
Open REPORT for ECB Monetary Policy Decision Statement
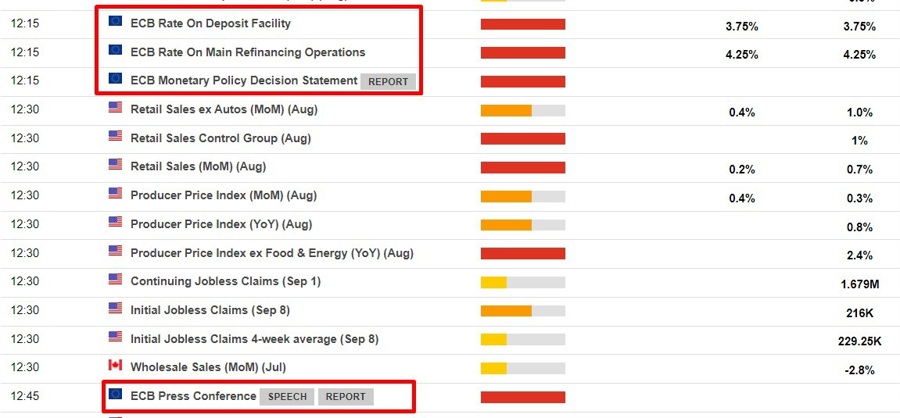tap(388, 81)
